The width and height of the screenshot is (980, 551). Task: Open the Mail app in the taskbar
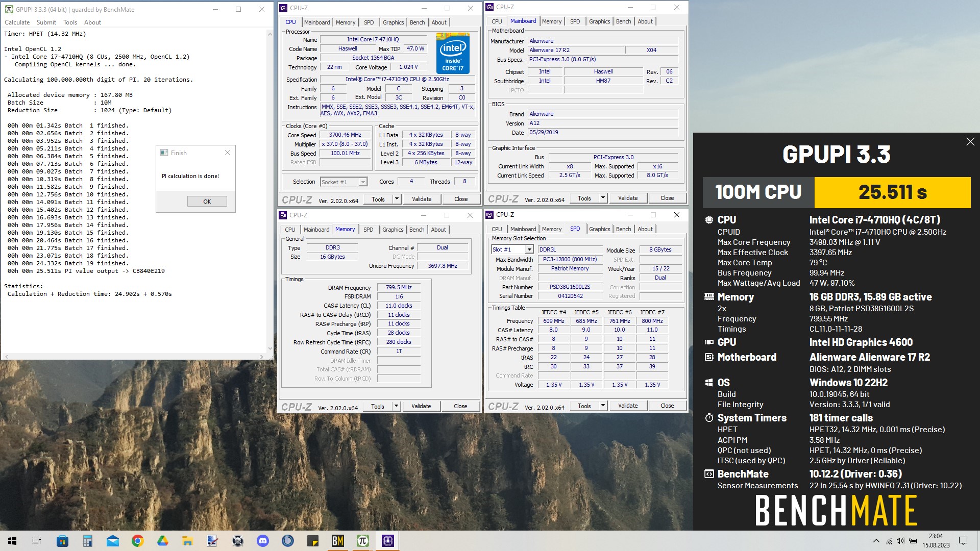click(113, 541)
